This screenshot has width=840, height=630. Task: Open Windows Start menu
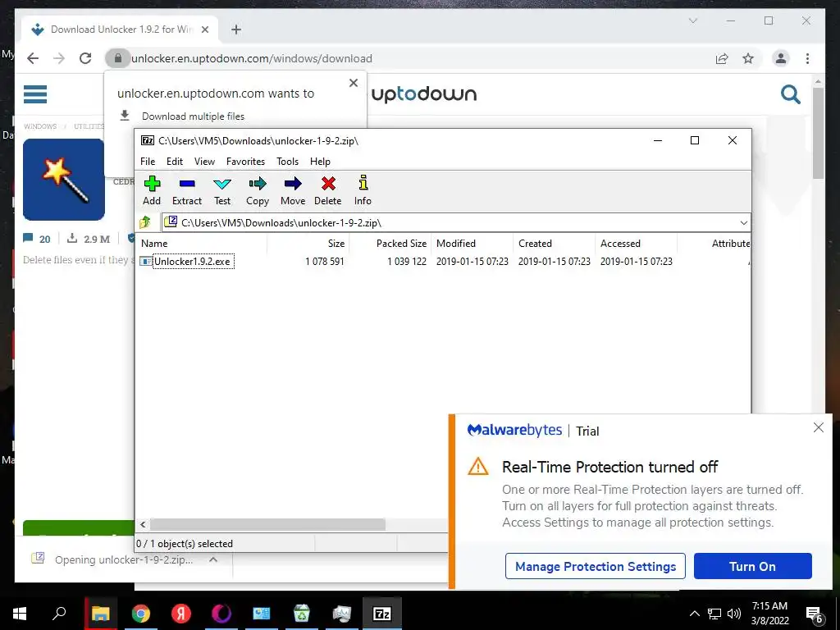pos(20,614)
